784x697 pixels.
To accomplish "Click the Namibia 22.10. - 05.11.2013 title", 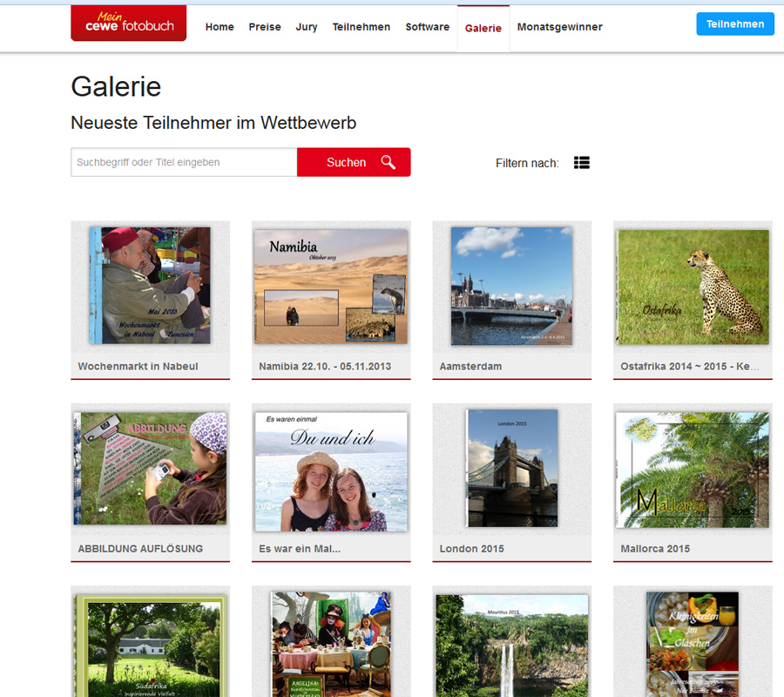I will coord(325,366).
